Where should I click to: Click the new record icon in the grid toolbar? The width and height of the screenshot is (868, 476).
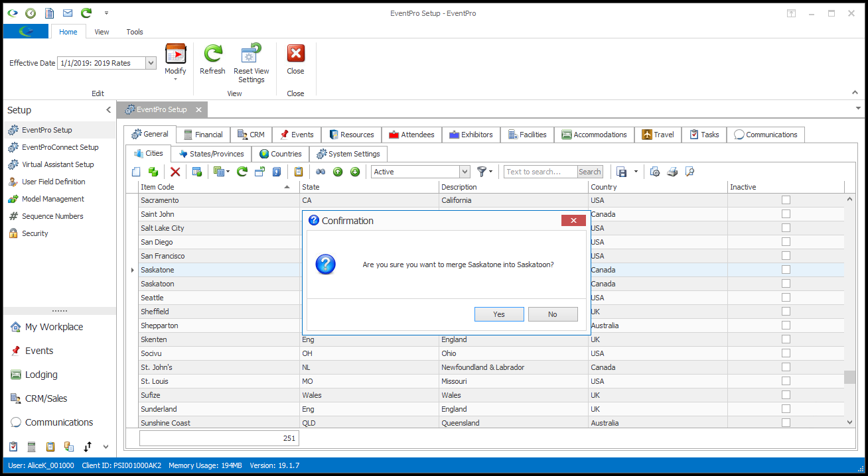tap(136, 172)
